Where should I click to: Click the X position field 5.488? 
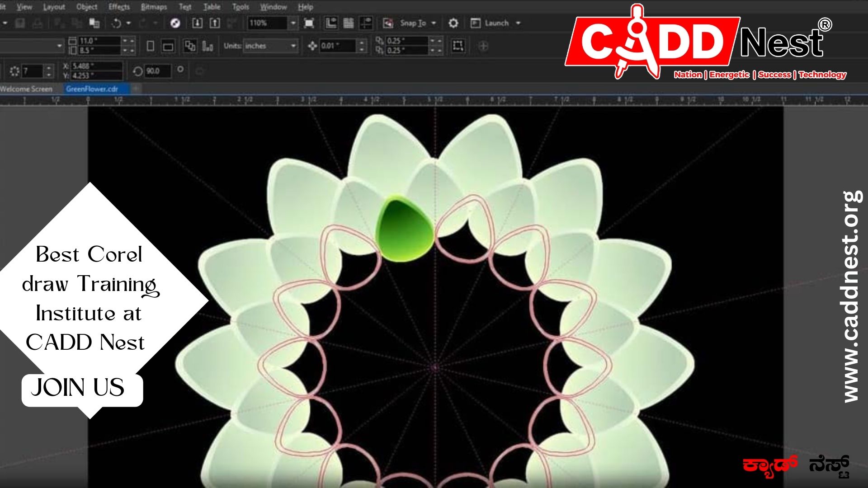pos(96,66)
